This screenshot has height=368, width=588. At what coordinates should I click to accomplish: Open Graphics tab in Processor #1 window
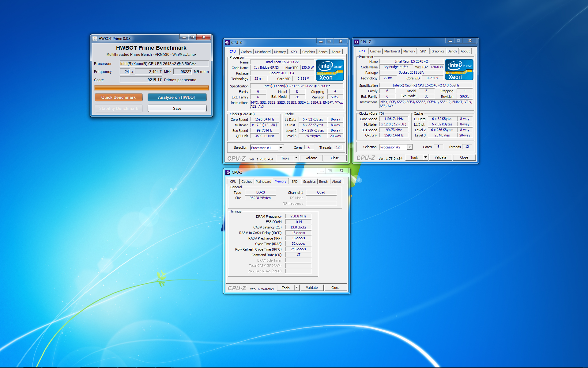coord(308,52)
